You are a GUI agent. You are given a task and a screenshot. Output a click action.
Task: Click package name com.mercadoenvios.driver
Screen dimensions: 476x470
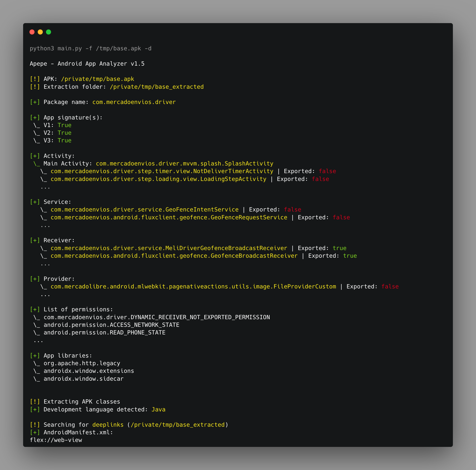[x=134, y=102]
